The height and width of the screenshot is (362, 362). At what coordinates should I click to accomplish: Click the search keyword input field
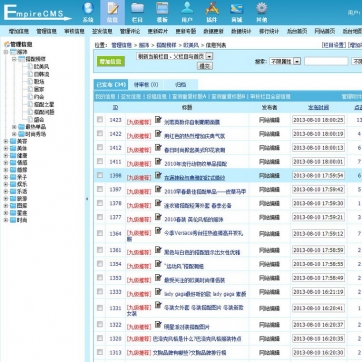point(326,61)
